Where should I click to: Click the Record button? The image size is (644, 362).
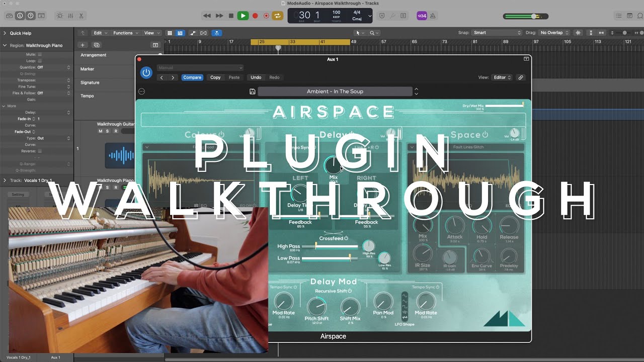(x=255, y=16)
